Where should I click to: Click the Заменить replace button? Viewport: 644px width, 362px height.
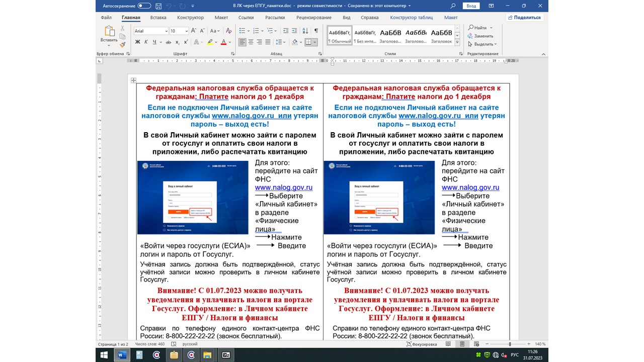click(x=480, y=36)
